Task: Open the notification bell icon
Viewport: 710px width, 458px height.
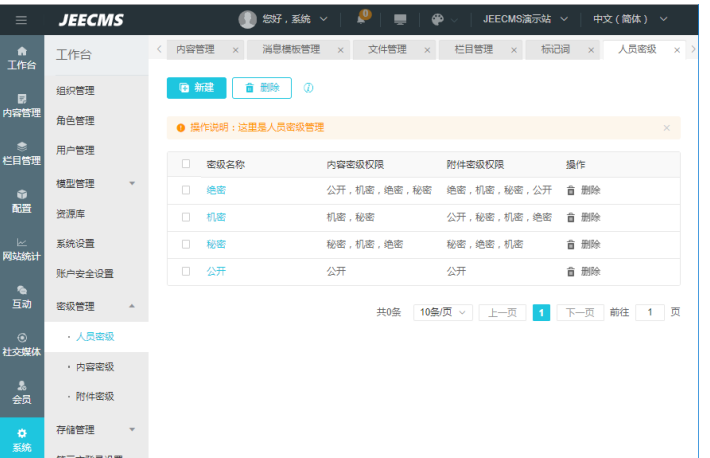Action: tap(361, 19)
